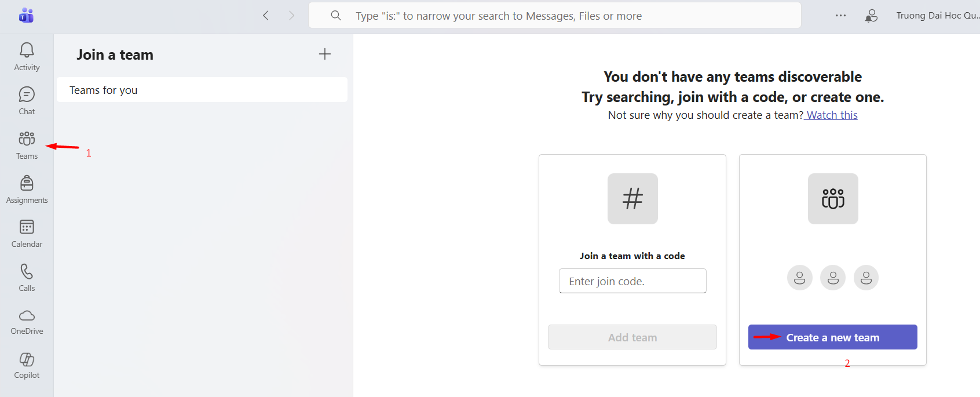This screenshot has width=980, height=397.
Task: Select the Teams icon in sidebar
Action: (27, 145)
